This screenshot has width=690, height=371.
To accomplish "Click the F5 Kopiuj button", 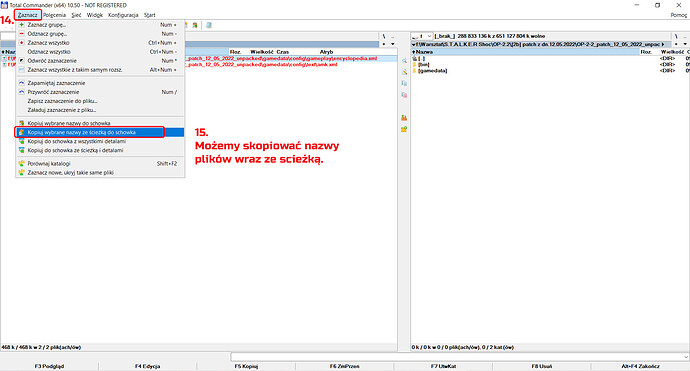I will coord(246,366).
